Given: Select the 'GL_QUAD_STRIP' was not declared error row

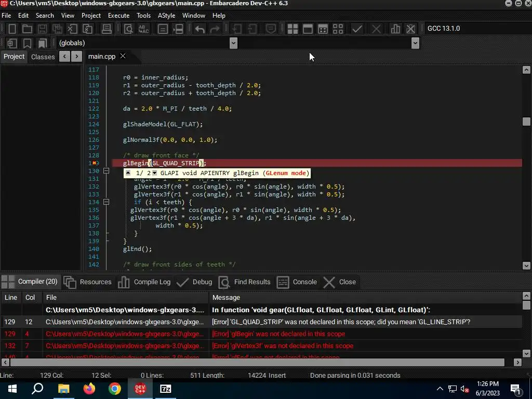Looking at the screenshot, I should click(261, 322).
